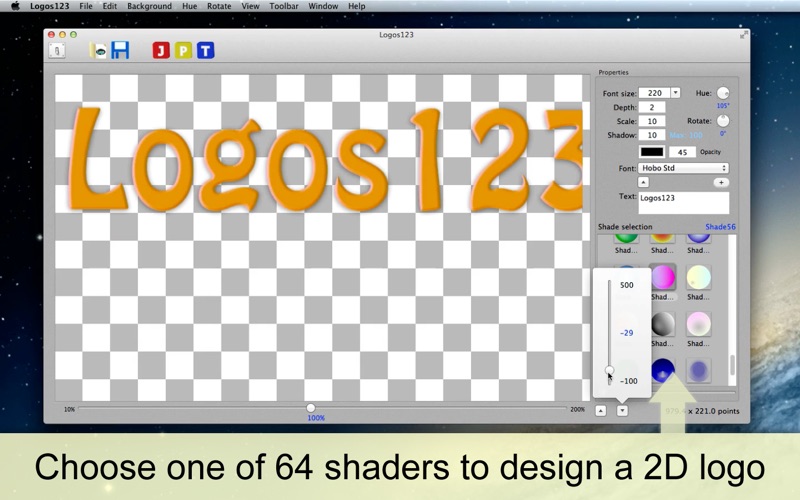This screenshot has height=500, width=800.
Task: Open the Rotate menu
Action: 219,6
